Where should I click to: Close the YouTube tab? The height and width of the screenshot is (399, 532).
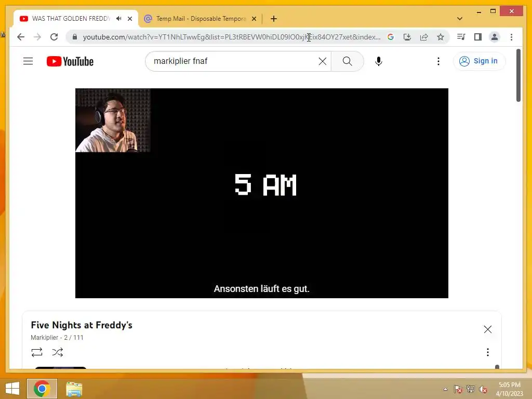pyautogui.click(x=130, y=19)
